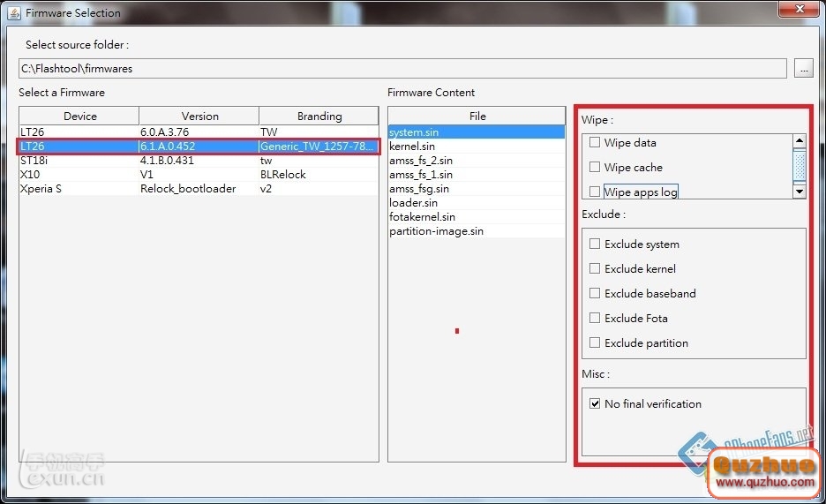
Task: Click the Generic_TW_1257-78 branding cell
Action: point(319,146)
